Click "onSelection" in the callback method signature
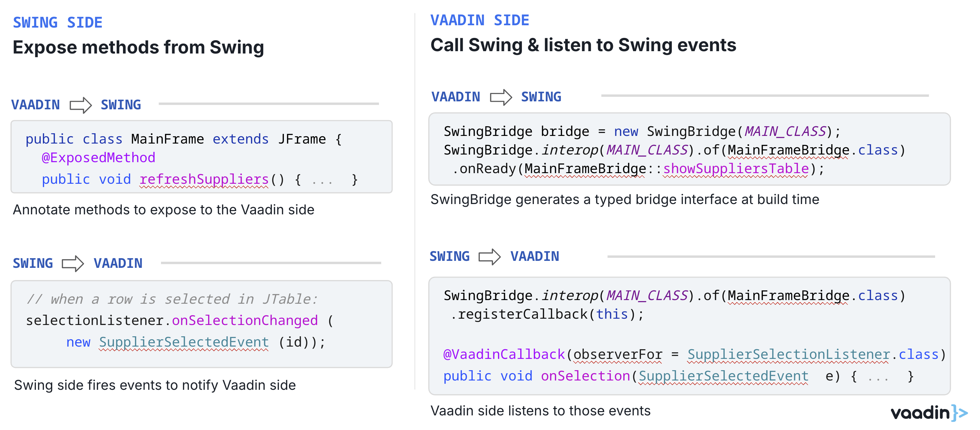 [585, 376]
